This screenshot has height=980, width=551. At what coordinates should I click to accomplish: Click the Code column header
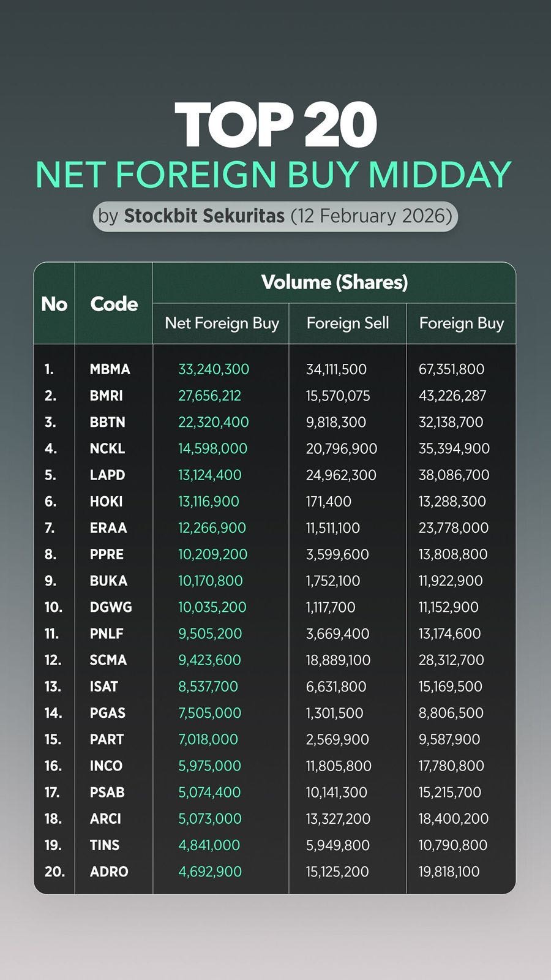pyautogui.click(x=114, y=304)
